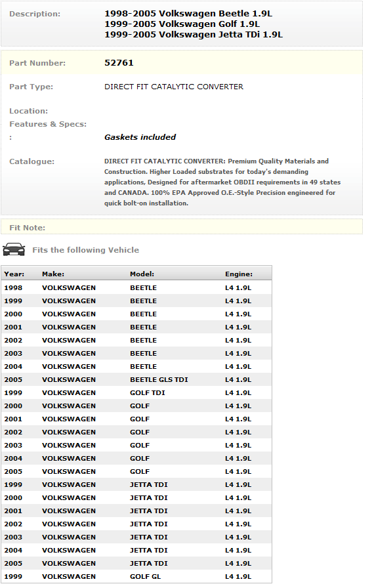Screen dimensions: 374x588
Task: Click the Engine column header
Action: pyautogui.click(x=239, y=274)
